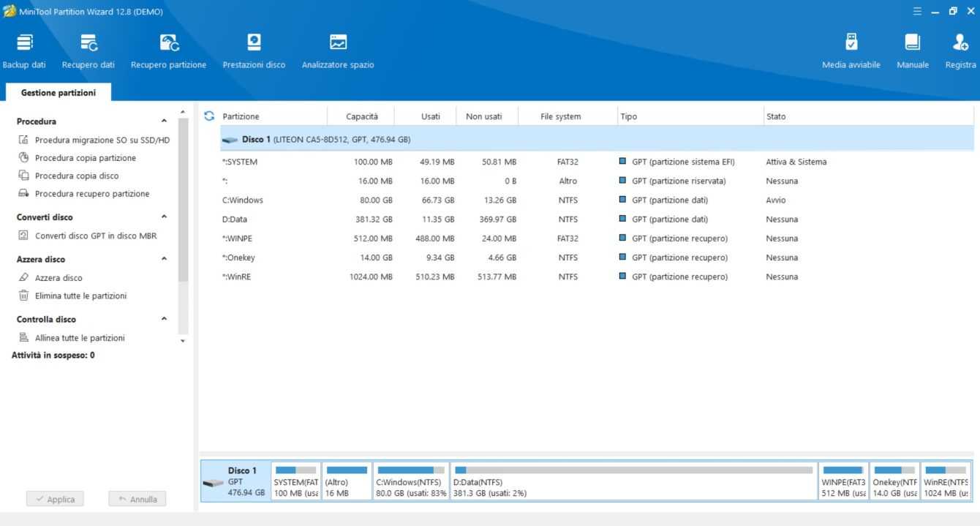This screenshot has height=526, width=980.
Task: Open Media avviabile builder
Action: (851, 51)
